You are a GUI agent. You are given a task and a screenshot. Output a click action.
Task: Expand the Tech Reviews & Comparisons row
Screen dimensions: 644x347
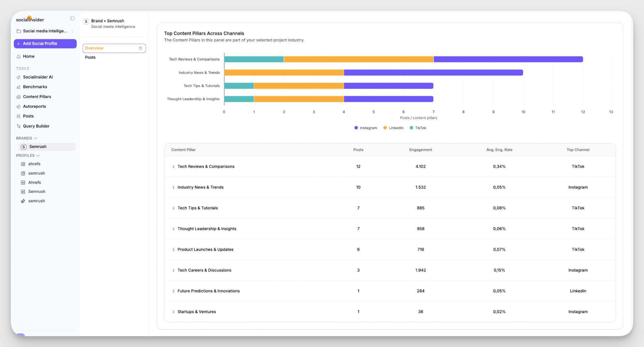click(173, 167)
